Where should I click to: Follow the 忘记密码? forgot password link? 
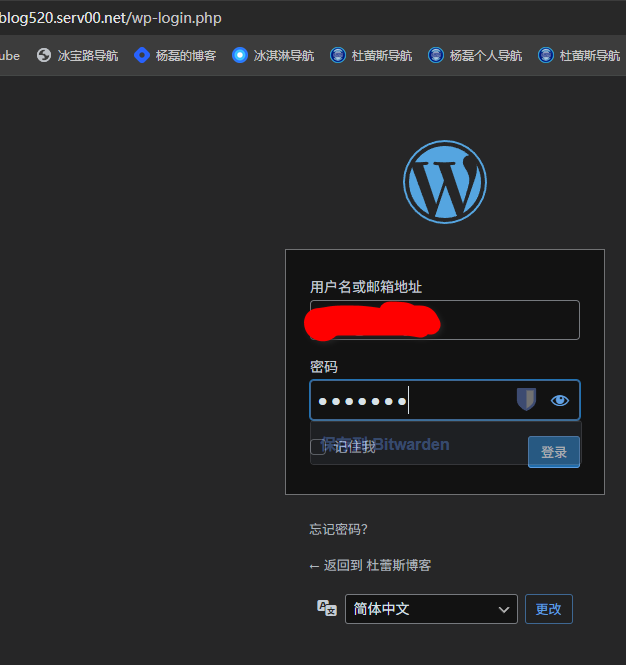coord(345,529)
